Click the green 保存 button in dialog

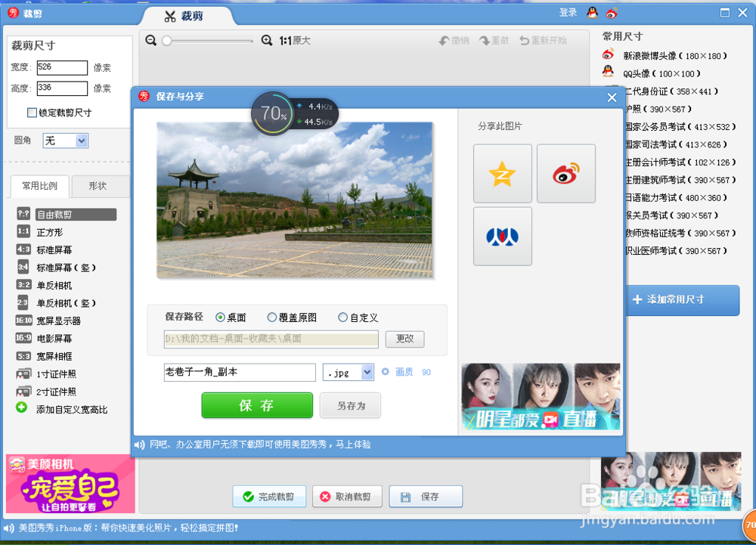click(x=257, y=405)
